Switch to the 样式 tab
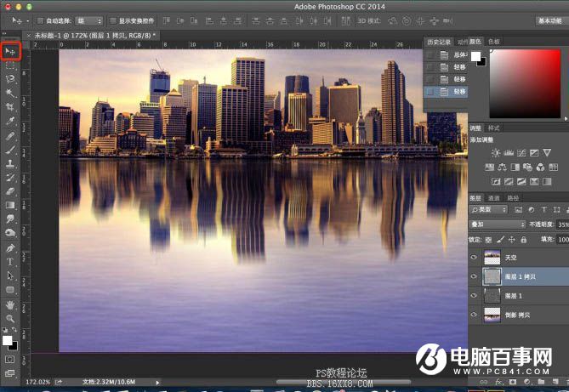 493,128
